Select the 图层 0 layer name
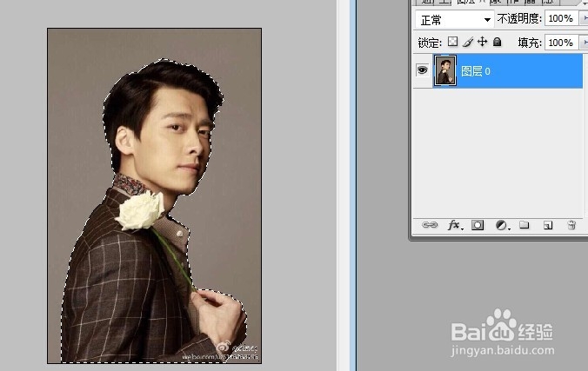 476,71
